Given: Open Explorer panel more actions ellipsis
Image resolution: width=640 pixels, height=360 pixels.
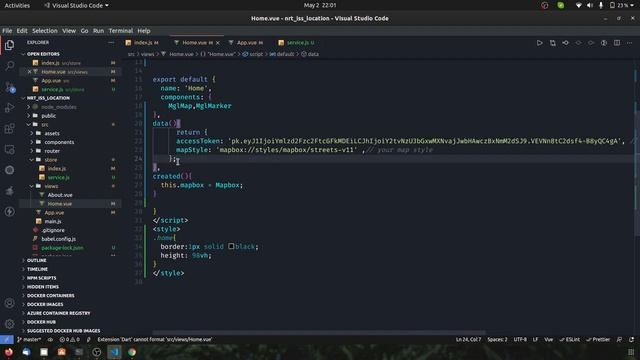Looking at the screenshot, I should point(111,42).
